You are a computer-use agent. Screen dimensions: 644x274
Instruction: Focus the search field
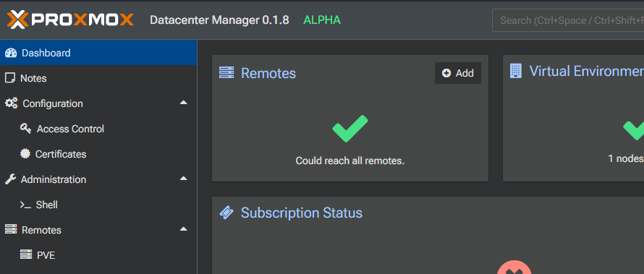click(568, 20)
